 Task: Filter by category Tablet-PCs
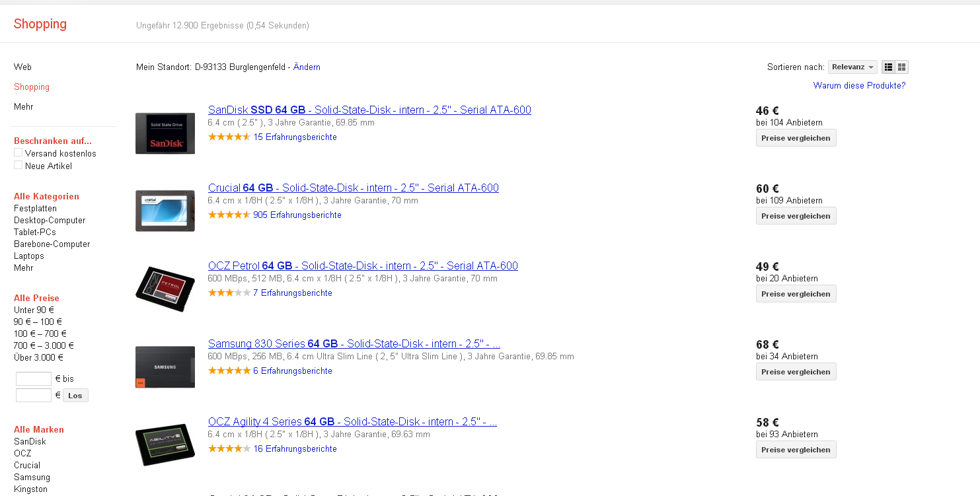pos(35,232)
